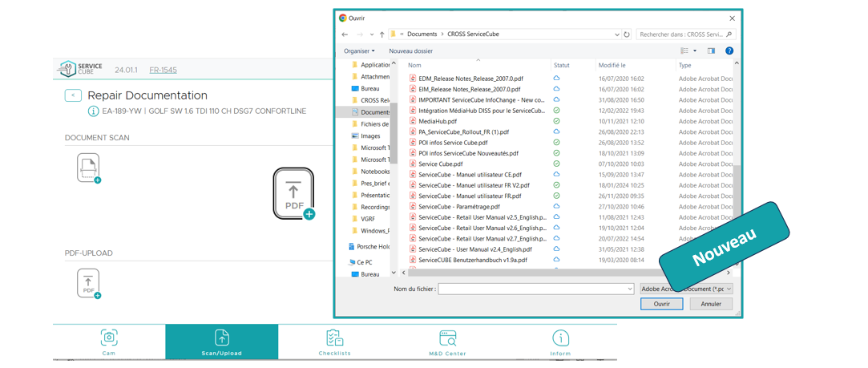Screen dimensions: 868x368
Task: Click Nouveau dossier button
Action: pos(410,51)
